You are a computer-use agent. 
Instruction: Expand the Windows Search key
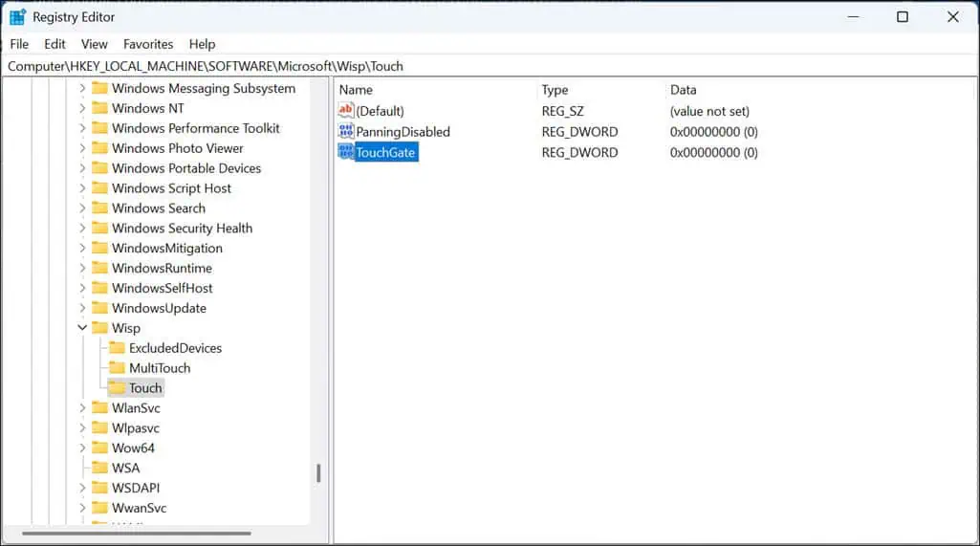(82, 208)
